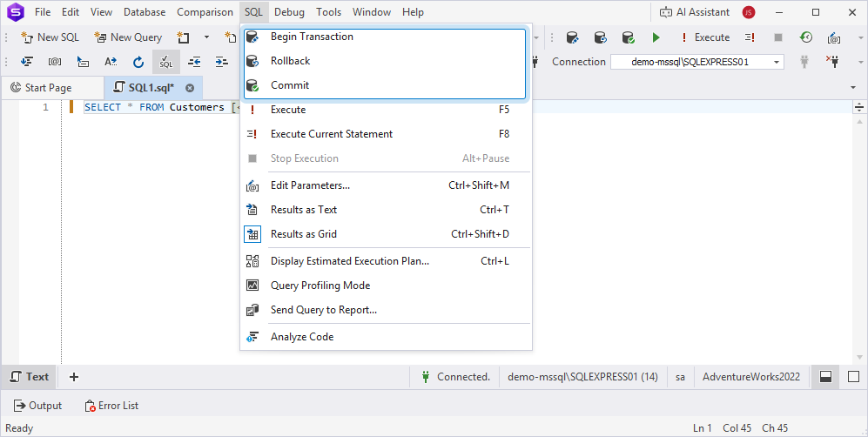Viewport: 868px width, 437px height.
Task: Click the cursor-with-box toolbar icon
Action: pyautogui.click(x=83, y=62)
